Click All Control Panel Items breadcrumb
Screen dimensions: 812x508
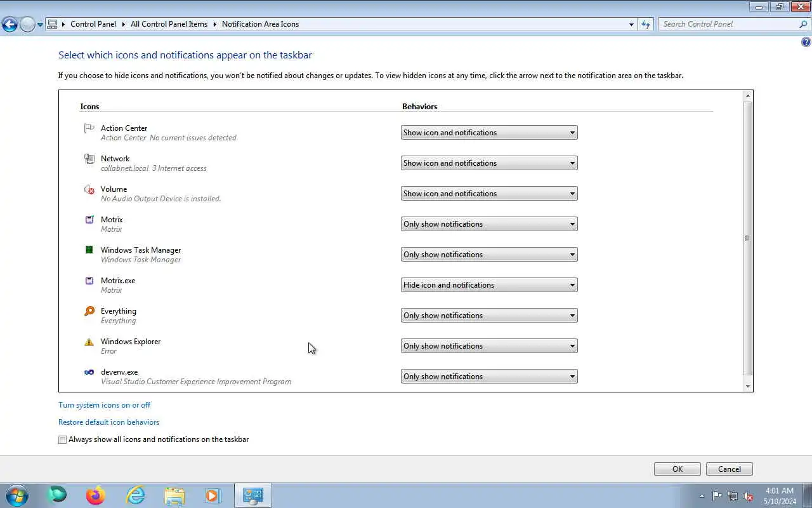(169, 24)
